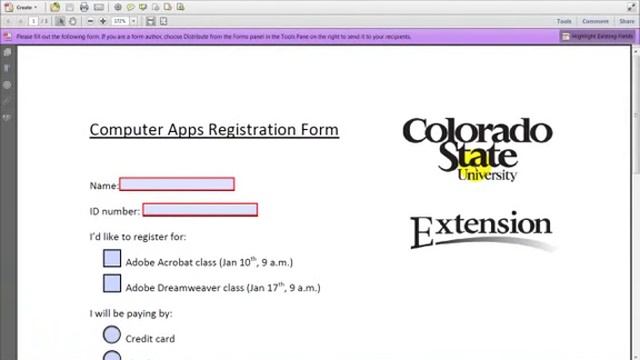Open the bottom sidebar panel icon
640x360 pixels.
pos(7,118)
